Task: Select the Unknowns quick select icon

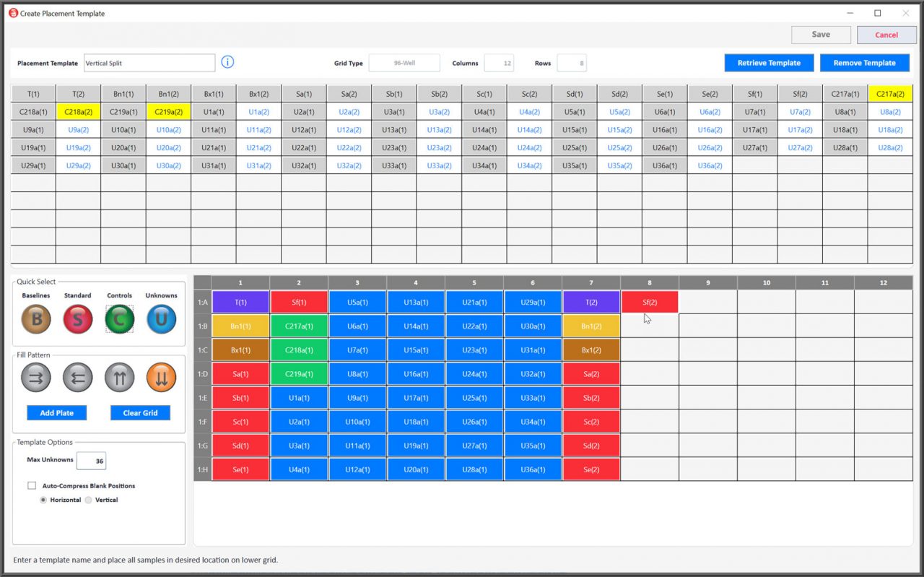Action: tap(160, 318)
